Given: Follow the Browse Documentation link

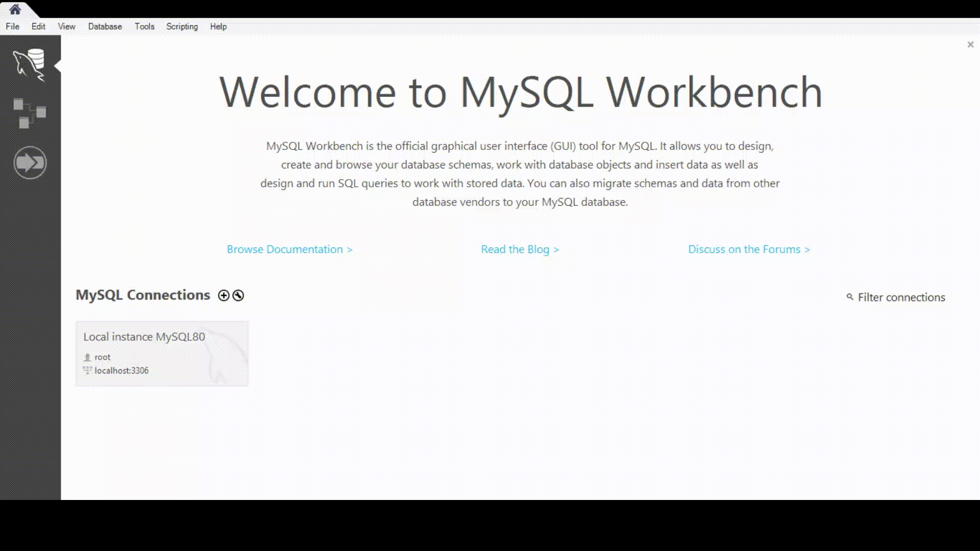Looking at the screenshot, I should point(289,249).
